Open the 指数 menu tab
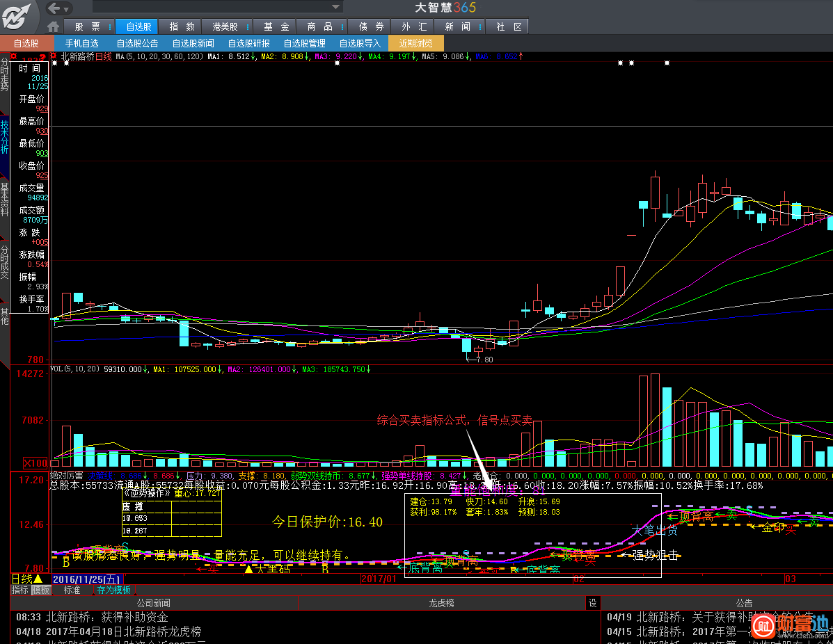 tap(182, 26)
